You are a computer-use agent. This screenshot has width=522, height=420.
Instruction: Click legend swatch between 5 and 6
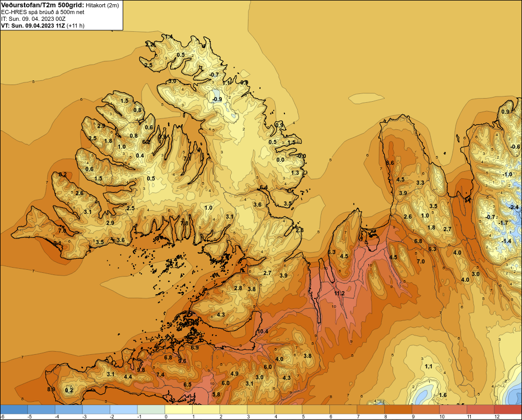click(x=316, y=409)
